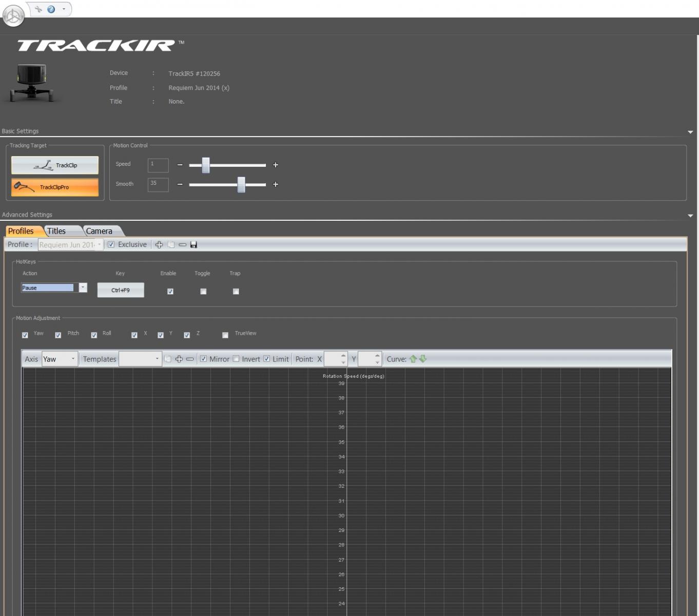Screen dimensions: 699x616
Task: Click the remove template minus icon
Action: click(190, 359)
